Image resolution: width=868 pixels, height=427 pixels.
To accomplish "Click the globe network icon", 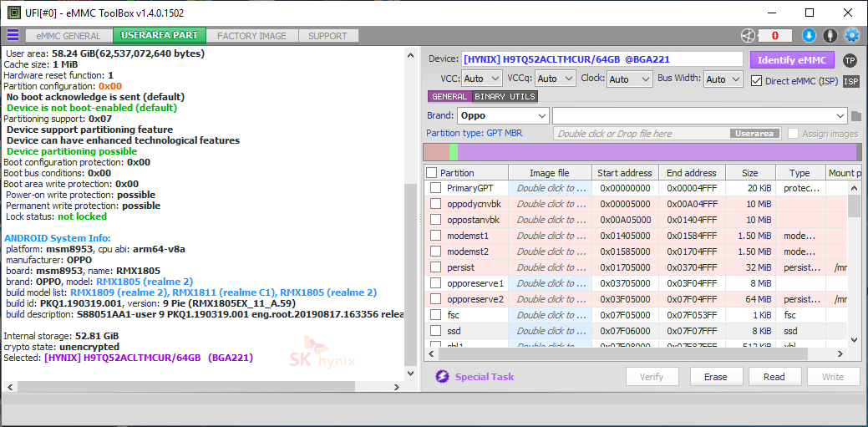I will click(748, 35).
